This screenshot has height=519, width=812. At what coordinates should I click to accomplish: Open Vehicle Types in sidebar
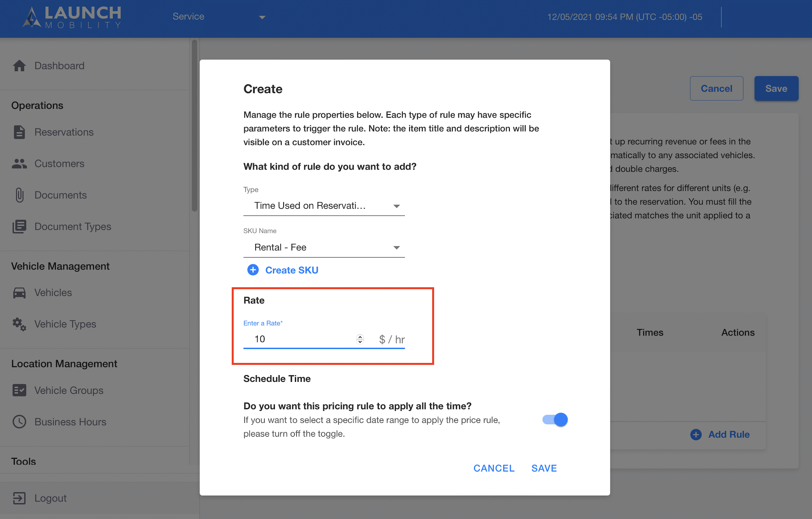65,324
